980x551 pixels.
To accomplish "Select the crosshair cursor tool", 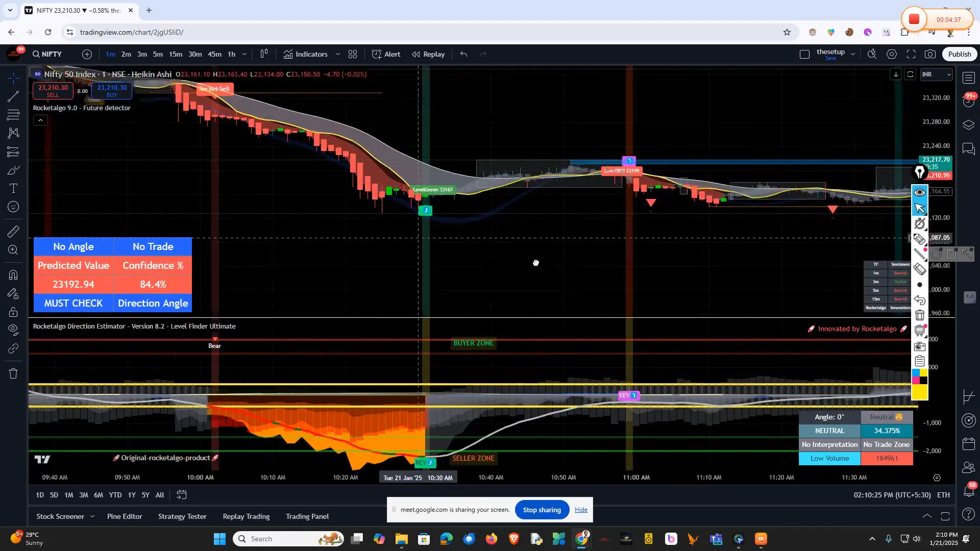I will pos(13,78).
